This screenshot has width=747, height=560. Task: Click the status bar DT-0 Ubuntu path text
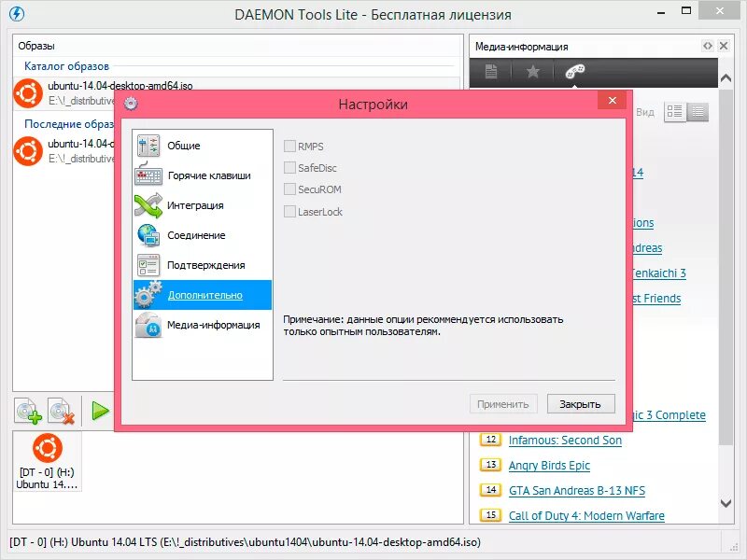pos(245,542)
